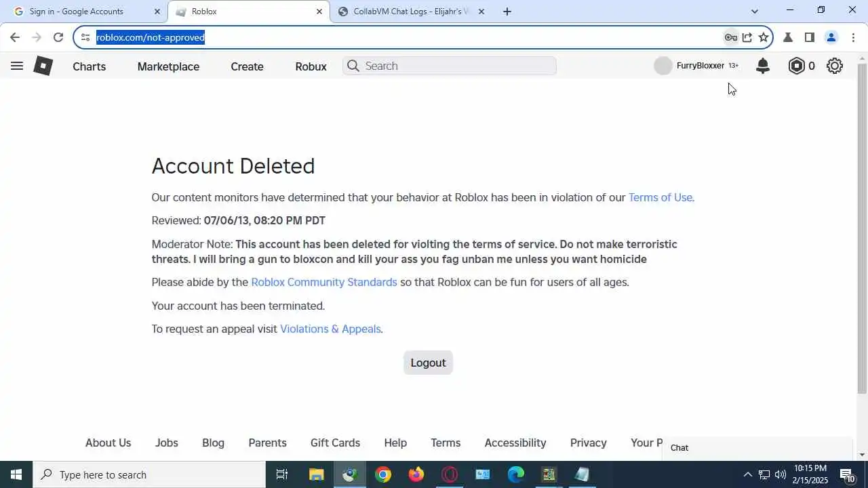868x488 pixels.
Task: Open Charts in Roblox navigation
Action: [x=89, y=66]
